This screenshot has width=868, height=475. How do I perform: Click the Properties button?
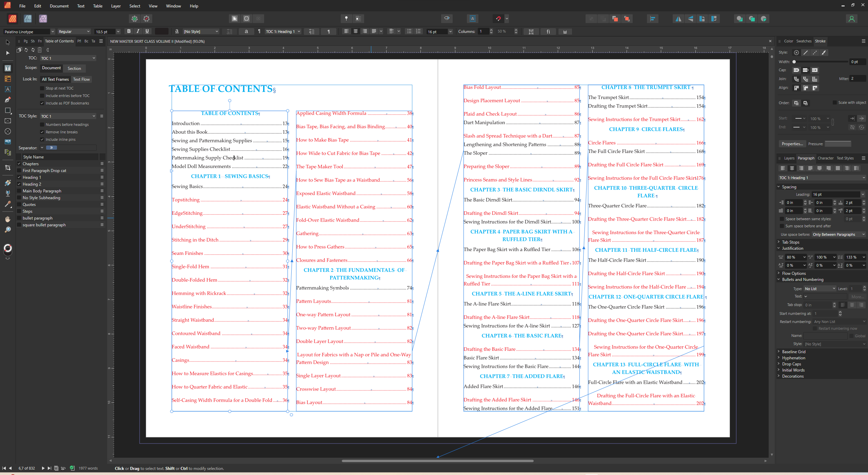[x=792, y=144]
